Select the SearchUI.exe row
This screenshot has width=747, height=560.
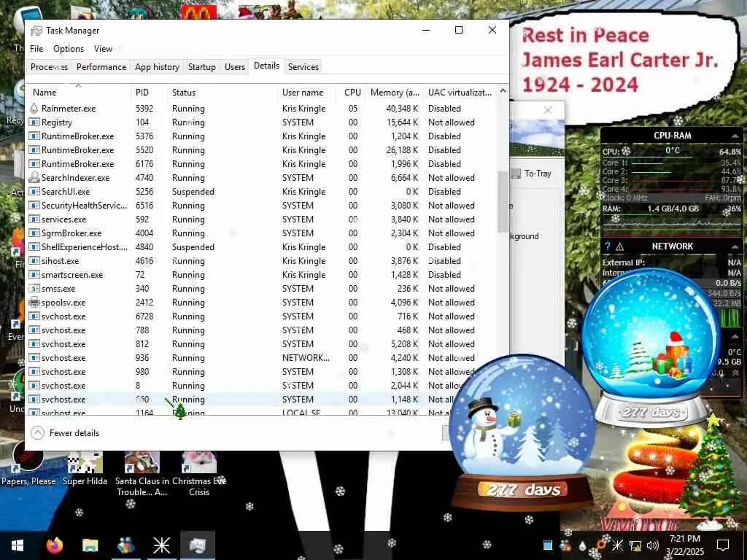[x=261, y=192]
